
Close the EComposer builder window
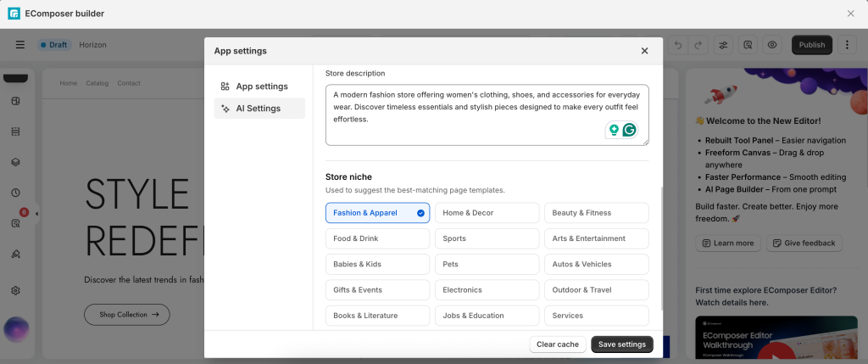tap(851, 14)
